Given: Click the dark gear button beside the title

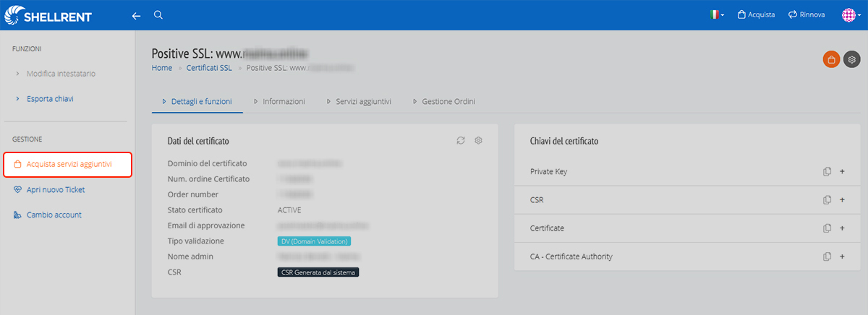Looking at the screenshot, I should click(852, 59).
